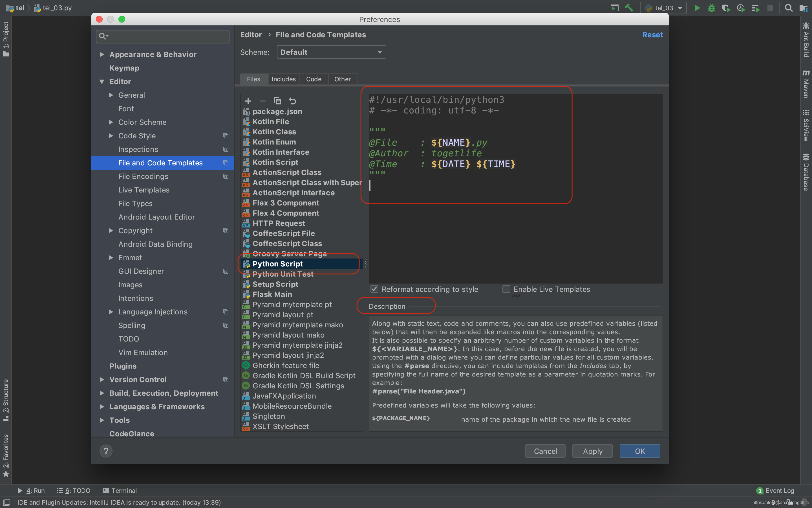
Task: Open the Ant Build side panel
Action: 806,40
